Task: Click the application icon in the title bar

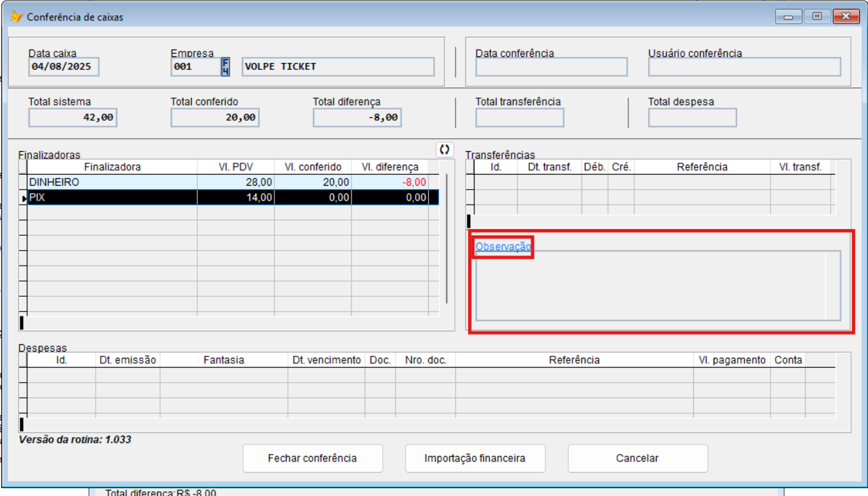Action: pos(16,17)
